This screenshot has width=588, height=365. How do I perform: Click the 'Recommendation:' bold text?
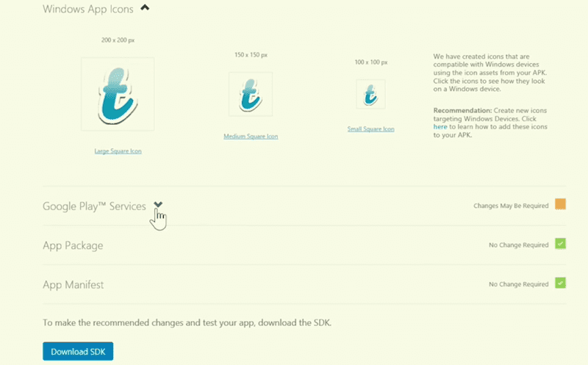point(462,111)
